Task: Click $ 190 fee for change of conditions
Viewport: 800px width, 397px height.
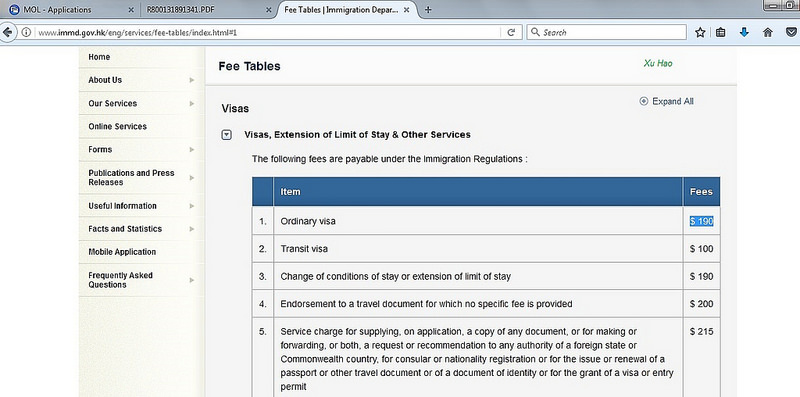Action: click(702, 277)
